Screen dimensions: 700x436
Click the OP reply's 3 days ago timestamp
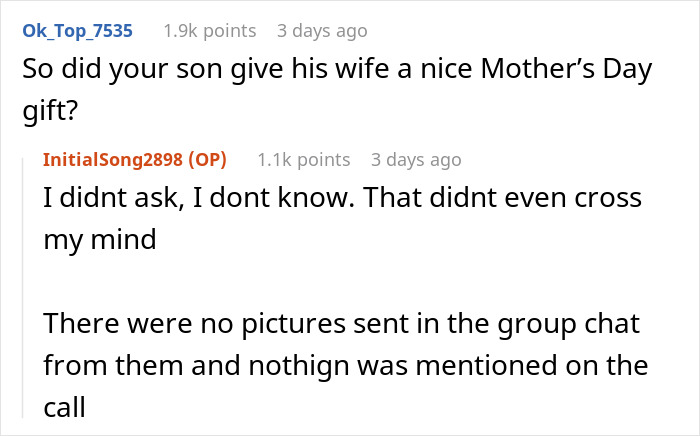(416, 160)
